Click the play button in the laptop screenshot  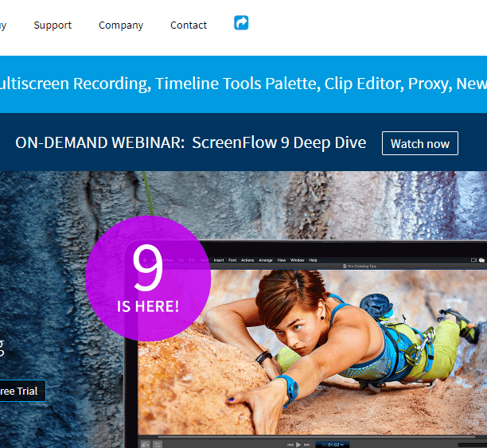[298, 445]
